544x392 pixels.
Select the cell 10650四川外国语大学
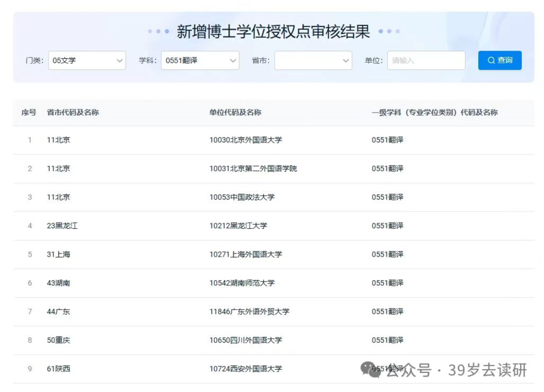point(245,340)
